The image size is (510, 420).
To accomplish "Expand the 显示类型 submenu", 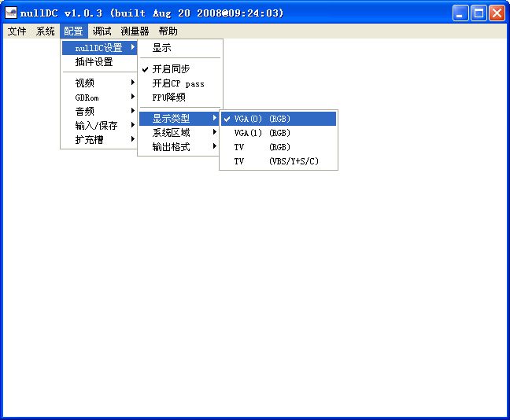I will pos(179,118).
